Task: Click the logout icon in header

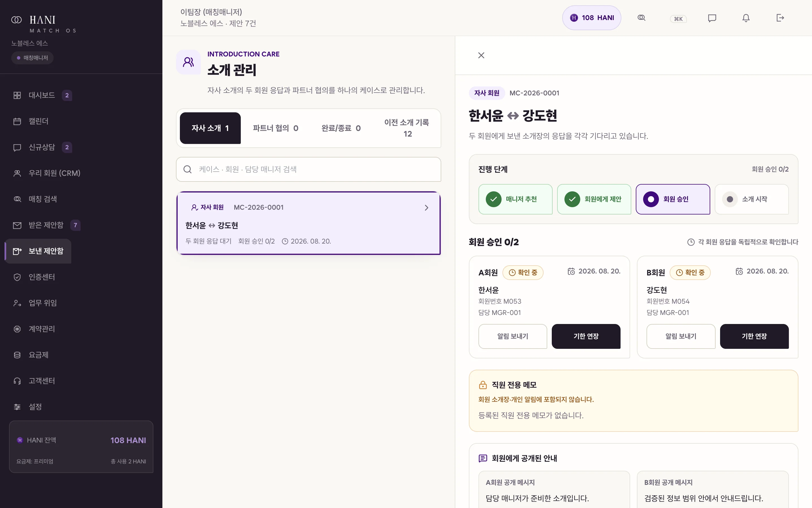Action: tap(780, 18)
